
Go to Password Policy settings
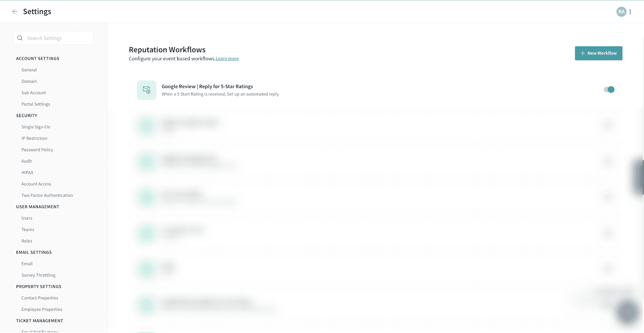37,150
